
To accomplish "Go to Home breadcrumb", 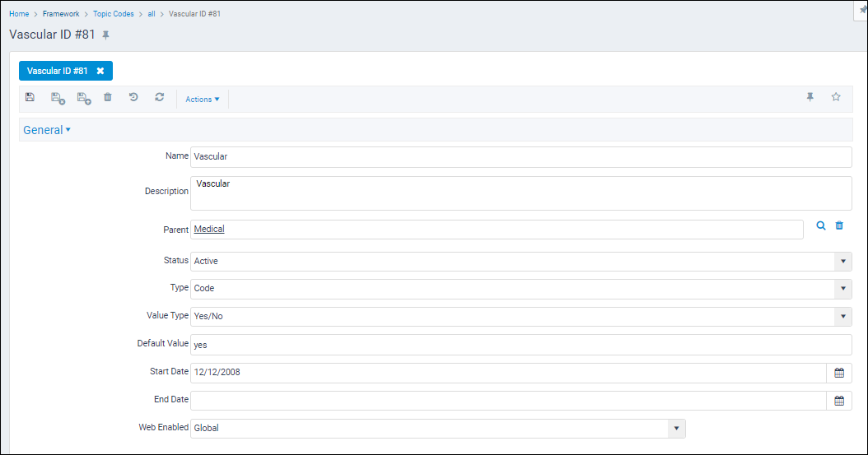I will (19, 14).
